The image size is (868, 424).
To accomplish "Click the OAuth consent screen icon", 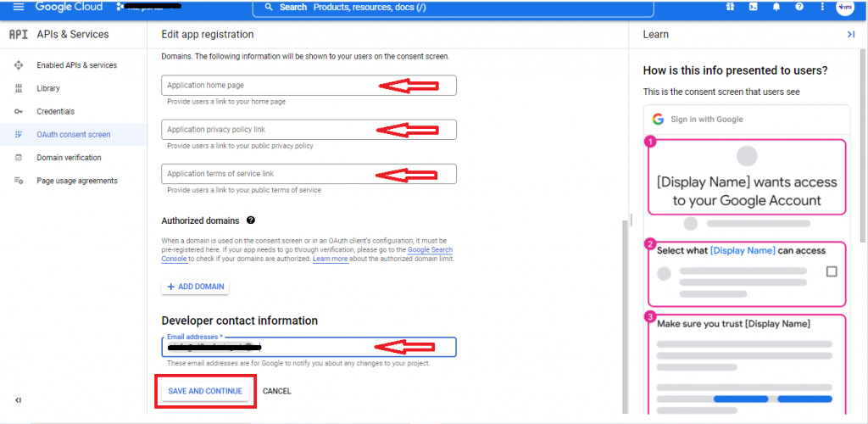I will click(x=19, y=135).
